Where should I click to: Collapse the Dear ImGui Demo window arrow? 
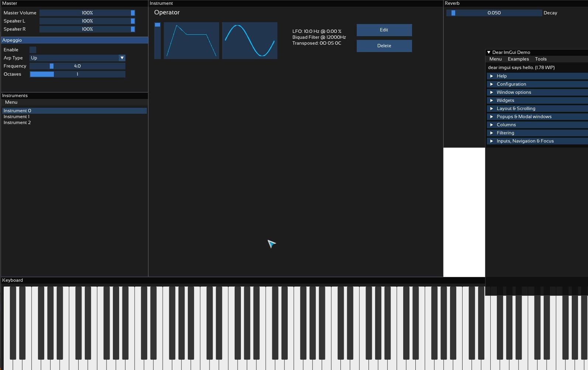click(x=489, y=52)
